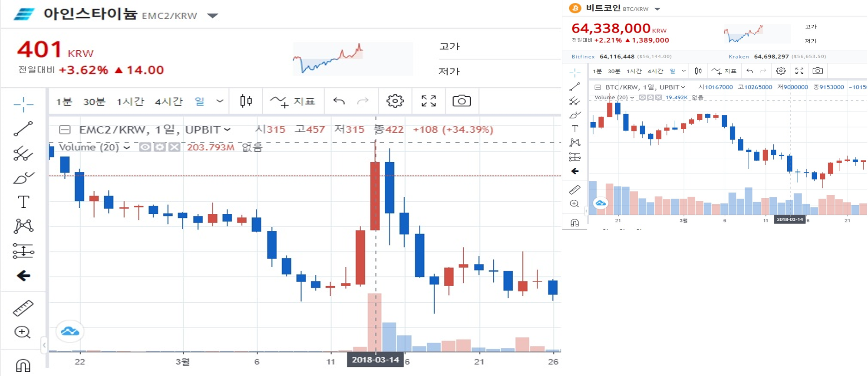Activate the text annotation tool in EMC2 chart
This screenshot has height=376, width=868.
click(x=23, y=202)
